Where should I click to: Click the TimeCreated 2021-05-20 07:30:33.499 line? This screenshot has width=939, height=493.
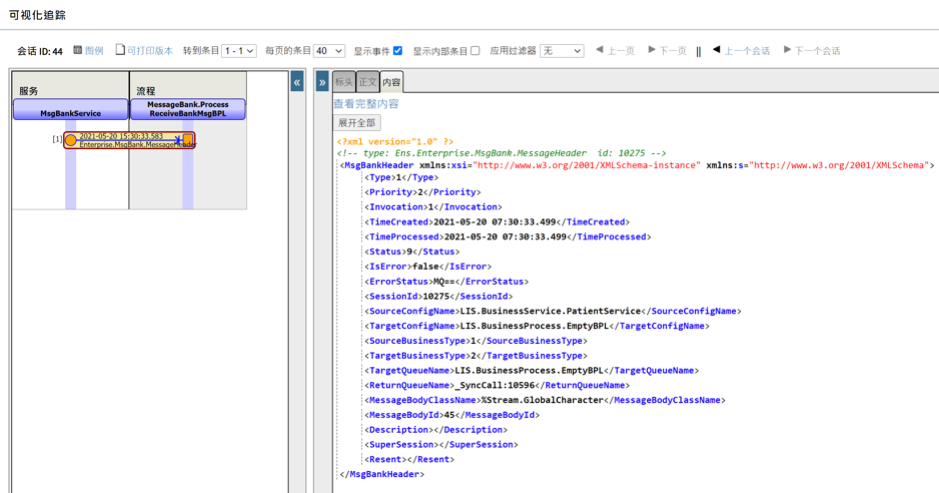point(497,222)
